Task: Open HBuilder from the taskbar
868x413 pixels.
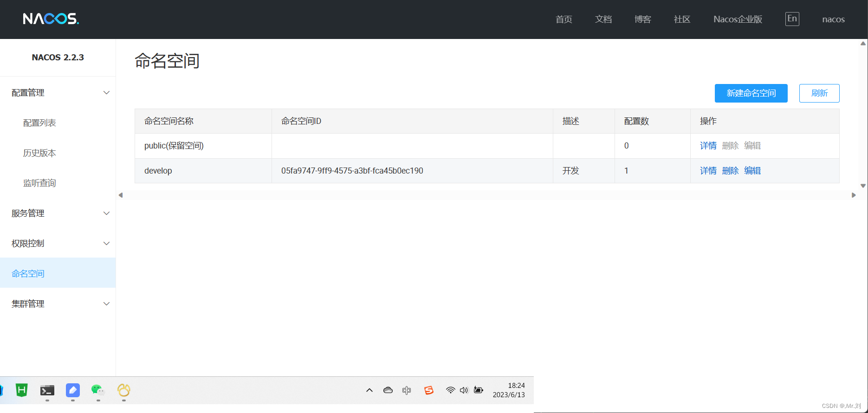Action: [22, 390]
